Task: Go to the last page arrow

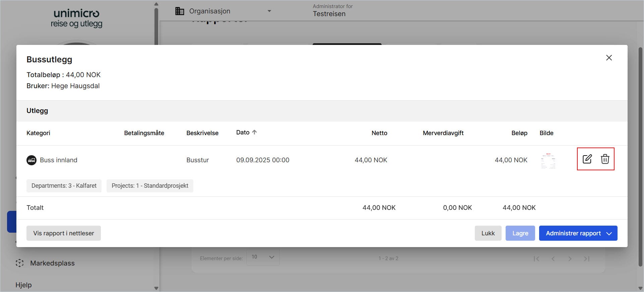Action: pos(586,258)
